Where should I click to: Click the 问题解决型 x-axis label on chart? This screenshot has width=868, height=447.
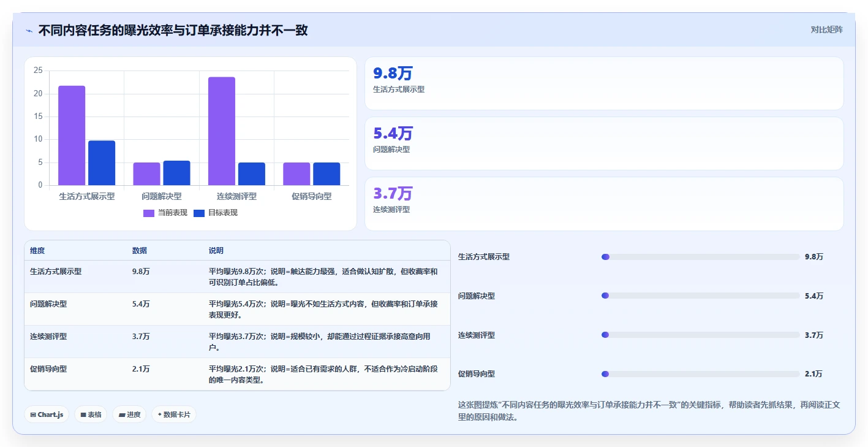pyautogui.click(x=162, y=196)
